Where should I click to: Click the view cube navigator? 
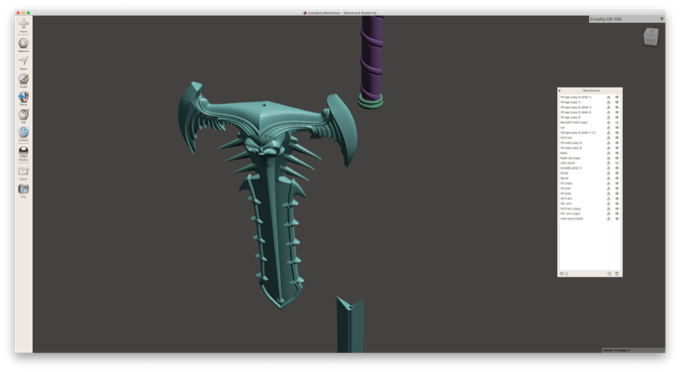(651, 36)
